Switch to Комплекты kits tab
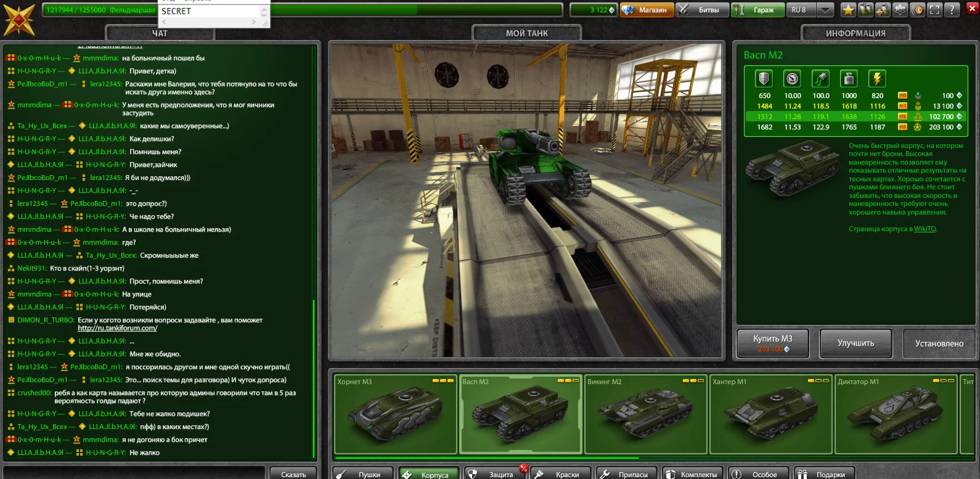Screen dimensions: 980x479 click(x=693, y=474)
